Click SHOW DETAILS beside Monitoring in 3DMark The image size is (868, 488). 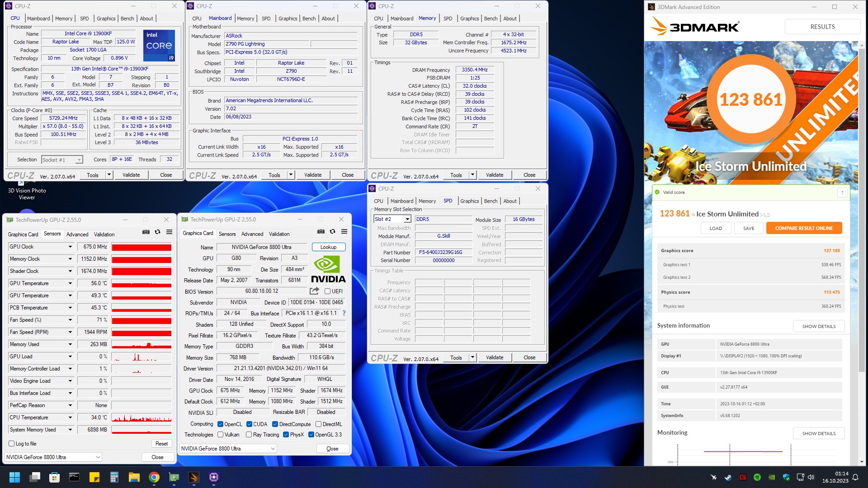coord(819,433)
